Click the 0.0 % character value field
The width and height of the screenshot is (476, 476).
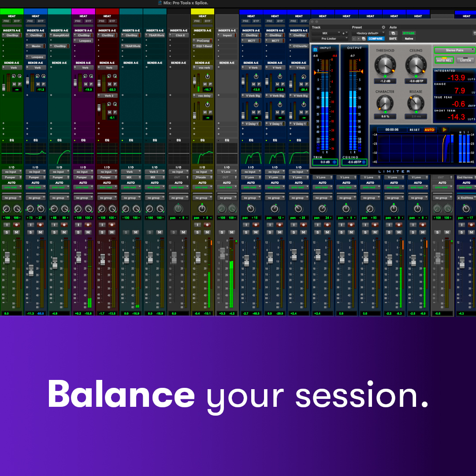click(x=385, y=116)
